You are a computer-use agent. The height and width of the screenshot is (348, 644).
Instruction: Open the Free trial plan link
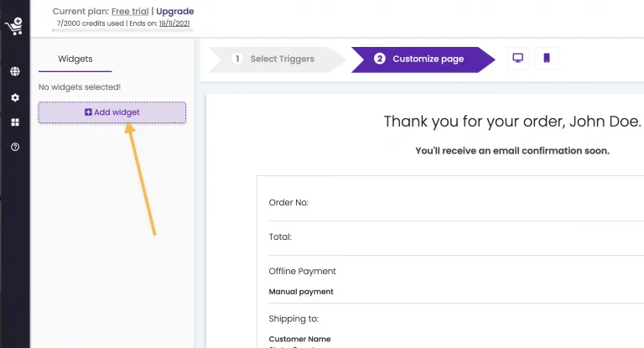[130, 12]
